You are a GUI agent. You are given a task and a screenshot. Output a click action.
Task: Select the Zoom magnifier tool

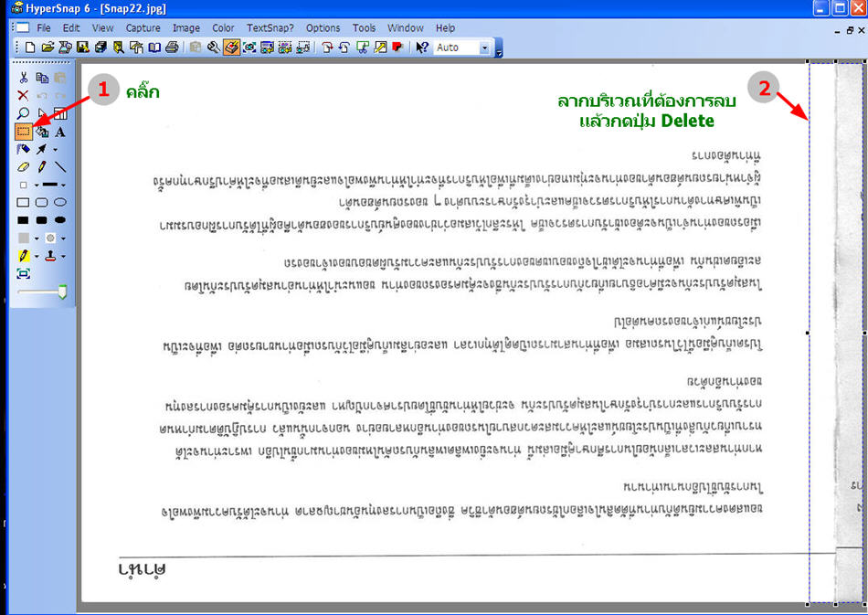point(23,113)
